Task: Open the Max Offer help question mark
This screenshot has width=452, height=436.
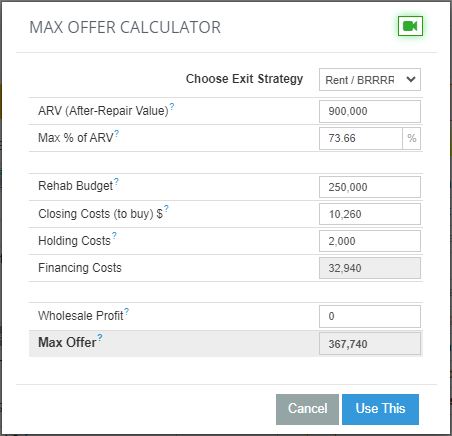Action: coord(100,338)
